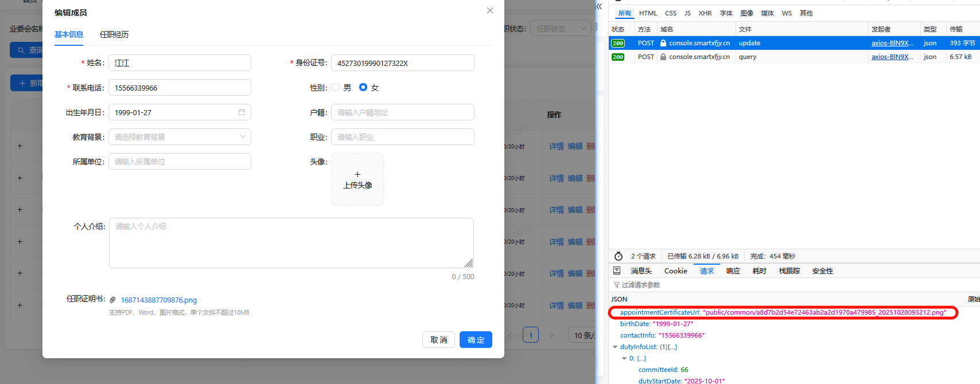Click the lock icon in the update request row
Viewport: 980px width, 384px height.
click(663, 43)
